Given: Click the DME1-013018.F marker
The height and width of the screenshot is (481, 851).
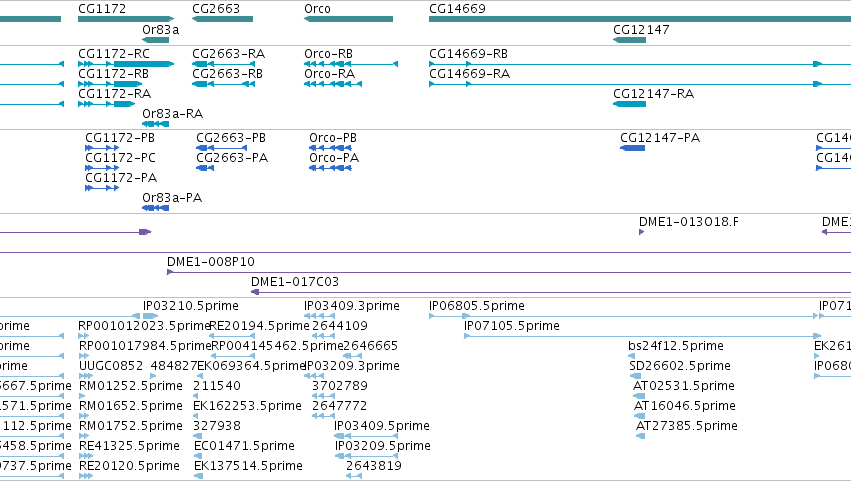Looking at the screenshot, I should (x=642, y=232).
